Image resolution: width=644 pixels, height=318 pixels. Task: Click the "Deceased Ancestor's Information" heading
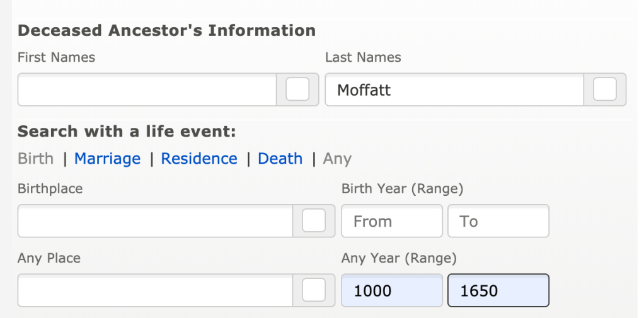coord(166,30)
